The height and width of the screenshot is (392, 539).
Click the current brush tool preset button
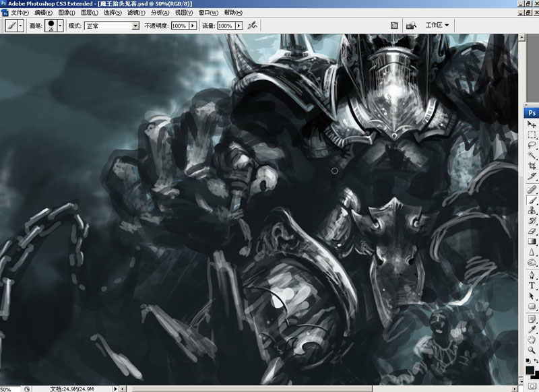[11, 26]
